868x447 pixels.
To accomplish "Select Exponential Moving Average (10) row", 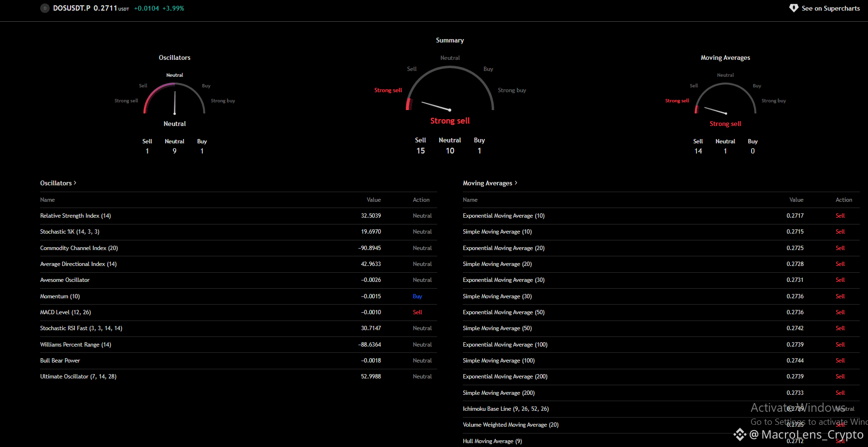I will coord(661,216).
